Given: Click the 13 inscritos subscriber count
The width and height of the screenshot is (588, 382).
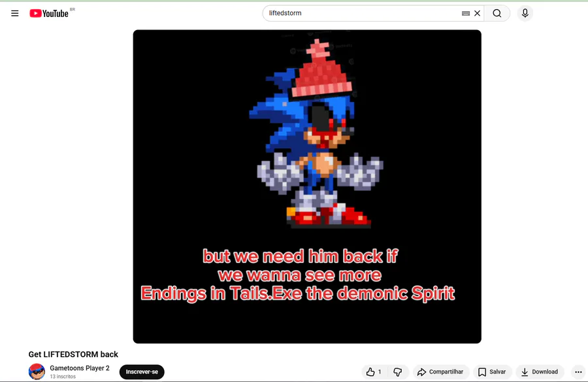Looking at the screenshot, I should [63, 376].
